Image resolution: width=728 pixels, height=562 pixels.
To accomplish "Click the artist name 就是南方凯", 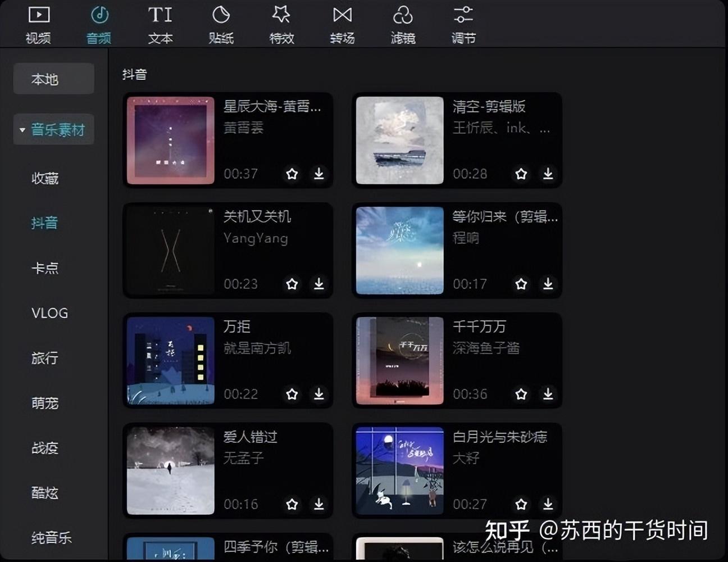I will click(x=257, y=348).
